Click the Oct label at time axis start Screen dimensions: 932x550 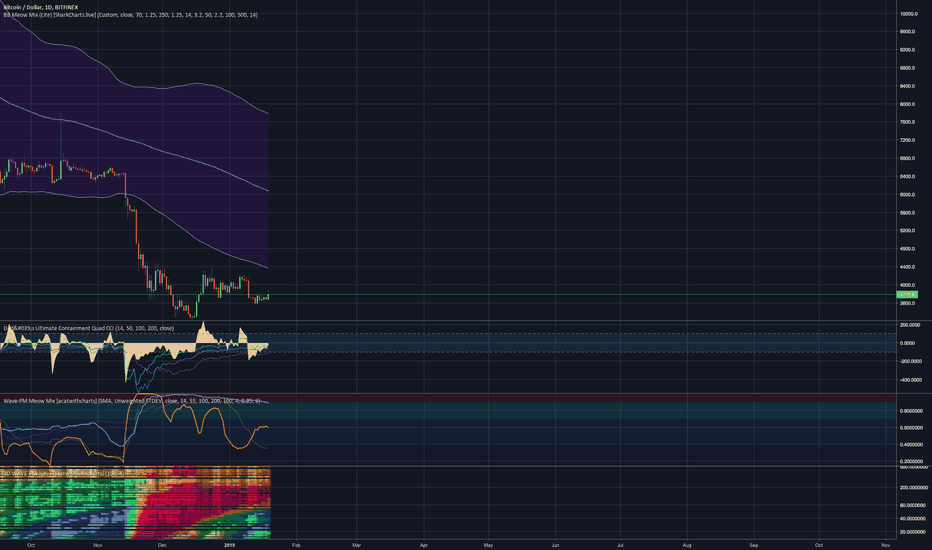(31, 545)
